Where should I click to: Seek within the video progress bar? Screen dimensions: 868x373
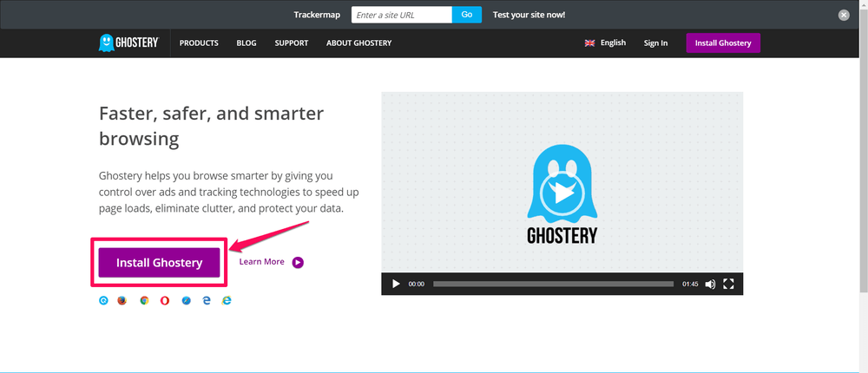click(554, 284)
